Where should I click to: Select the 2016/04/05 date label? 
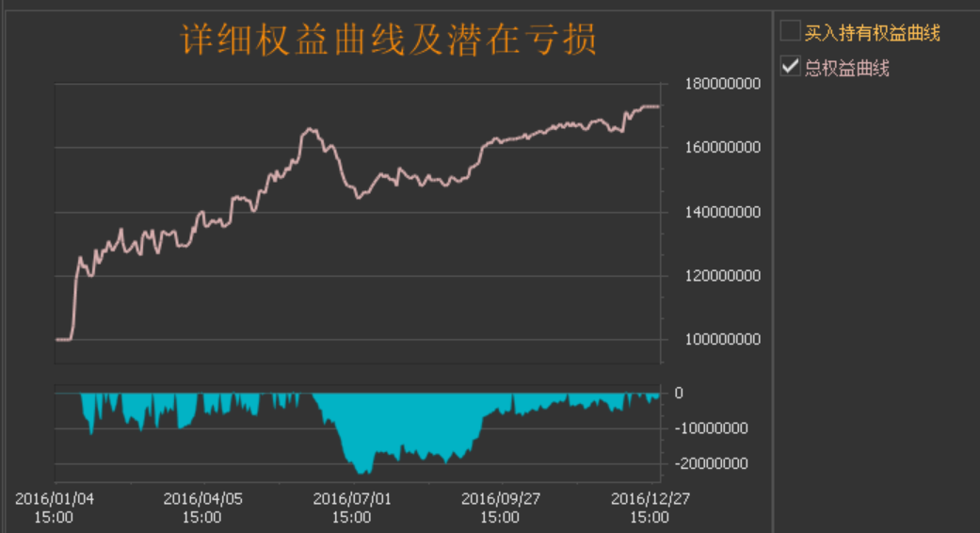(x=202, y=499)
